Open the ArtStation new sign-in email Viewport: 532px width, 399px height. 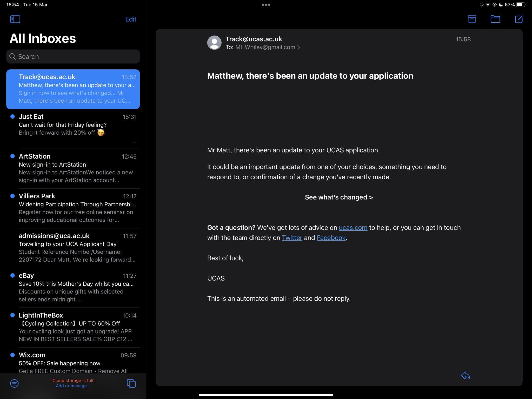75,168
